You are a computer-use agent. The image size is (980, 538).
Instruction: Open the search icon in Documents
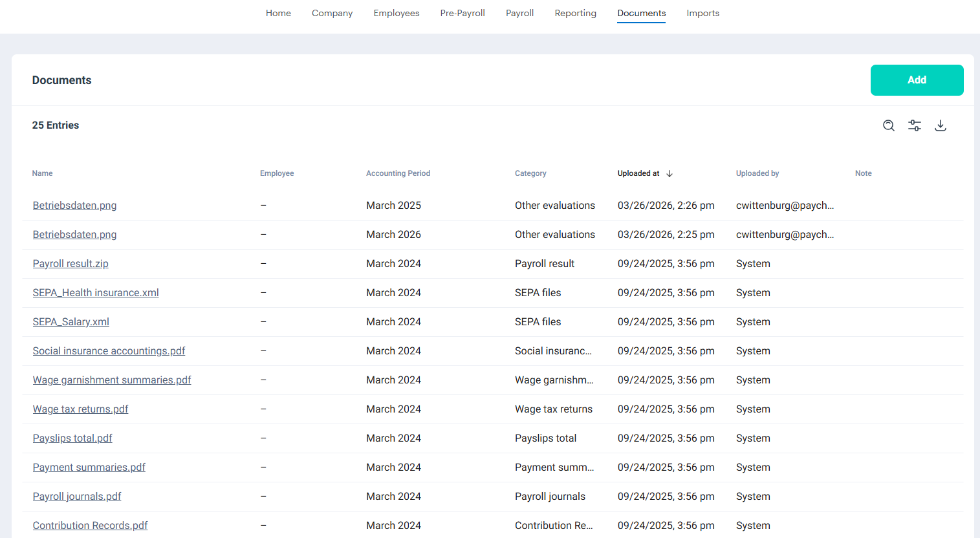coord(889,125)
